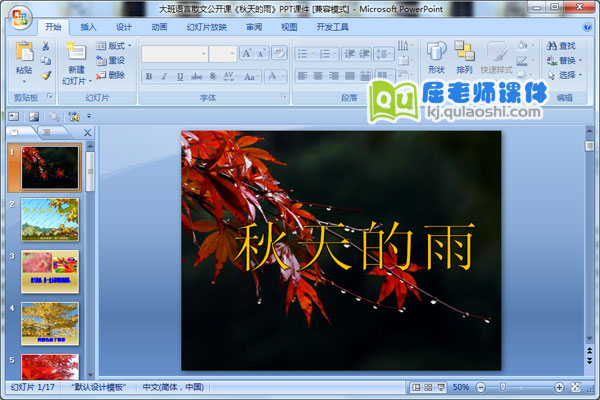
Task: Switch to the Design (设计) tab
Action: [x=124, y=27]
